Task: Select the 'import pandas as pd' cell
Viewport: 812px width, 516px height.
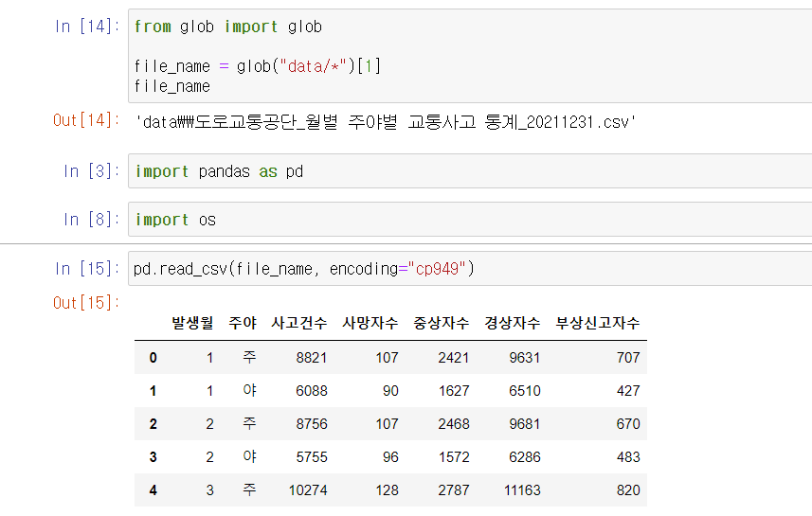Action: click(x=470, y=171)
